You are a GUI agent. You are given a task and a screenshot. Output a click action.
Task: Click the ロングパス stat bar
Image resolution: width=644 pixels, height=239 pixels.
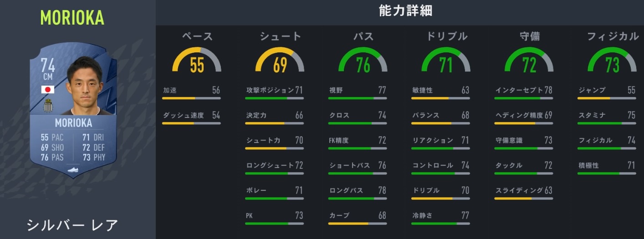coord(358,198)
